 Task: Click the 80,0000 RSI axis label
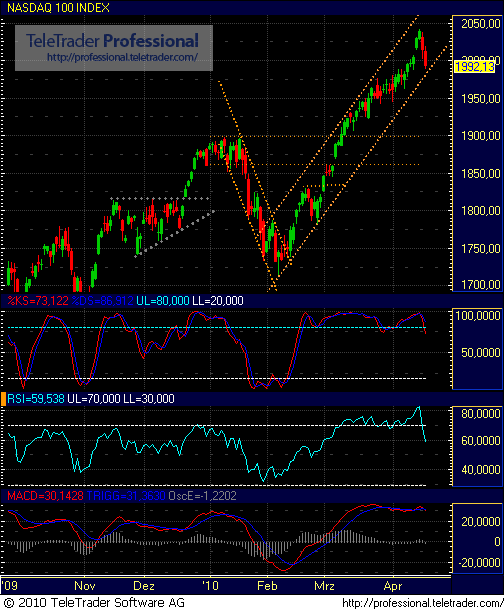[x=481, y=414]
